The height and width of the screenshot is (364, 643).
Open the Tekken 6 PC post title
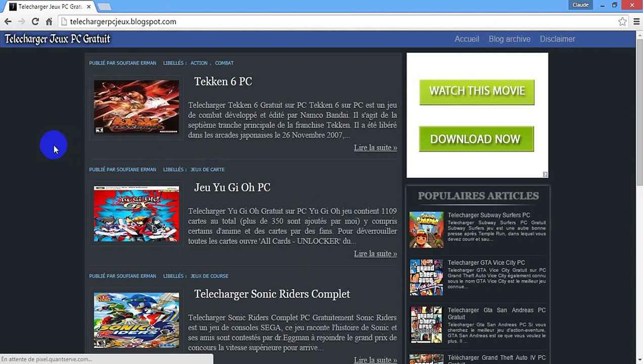223,81
